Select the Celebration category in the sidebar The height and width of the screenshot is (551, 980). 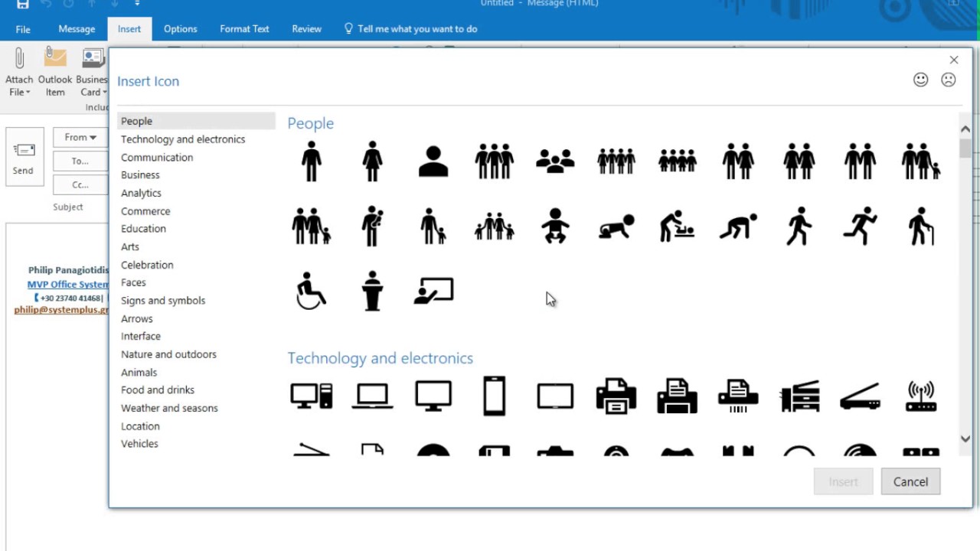pyautogui.click(x=147, y=264)
